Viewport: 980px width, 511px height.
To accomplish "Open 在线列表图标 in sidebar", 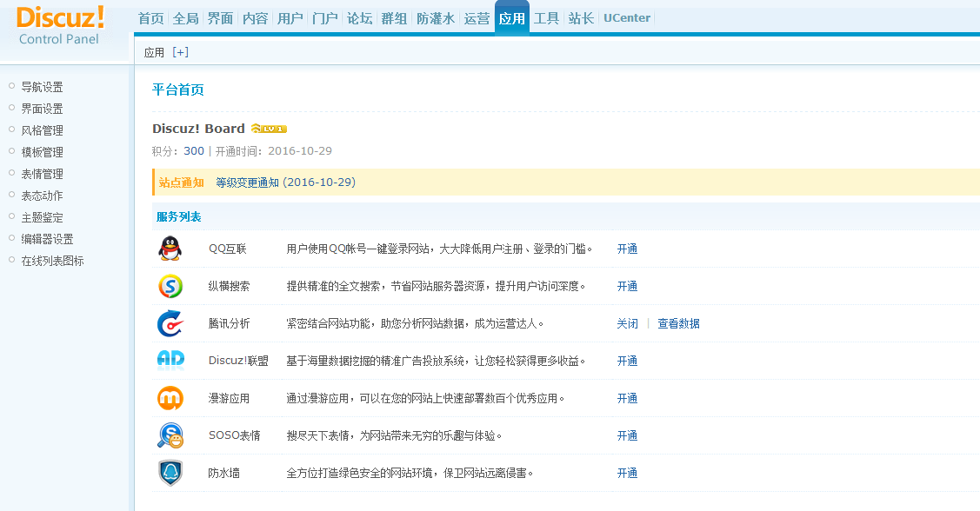I will pyautogui.click(x=52, y=261).
